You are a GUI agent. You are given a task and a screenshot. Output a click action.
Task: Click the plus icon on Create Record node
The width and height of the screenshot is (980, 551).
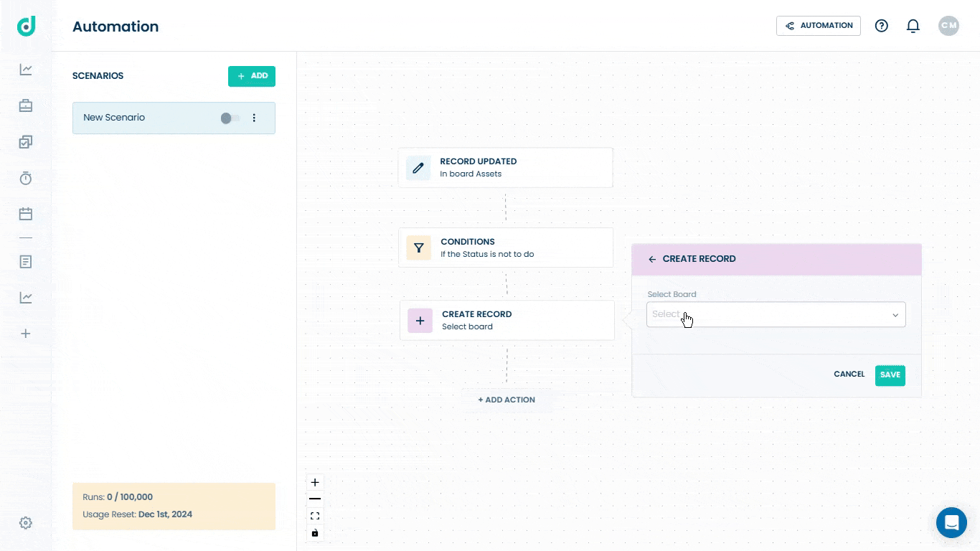coord(420,321)
